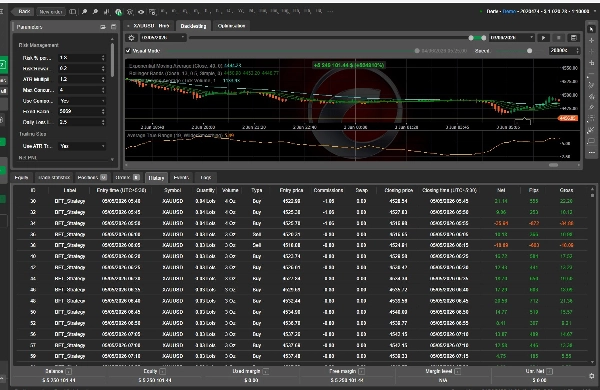The image size is (600, 390).
Task: Click the Parameters panel save icon
Action: click(113, 27)
